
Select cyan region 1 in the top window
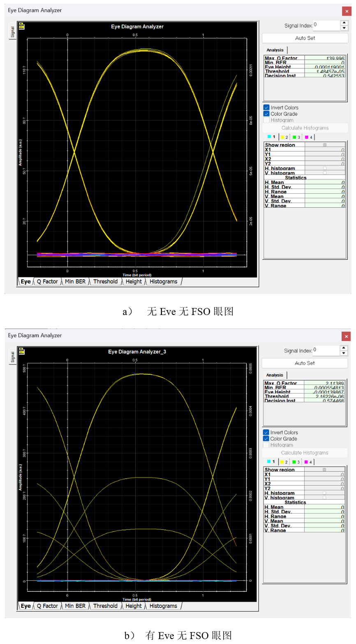click(x=271, y=137)
